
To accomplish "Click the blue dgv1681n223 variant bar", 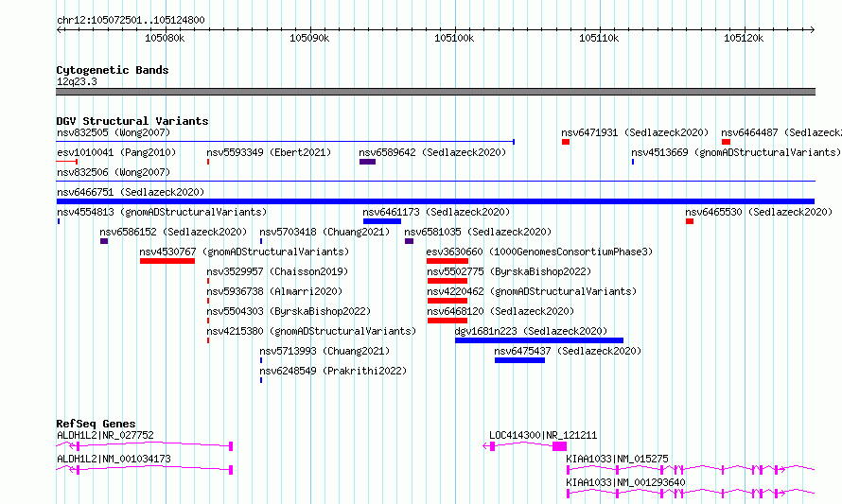I will pyautogui.click(x=539, y=340).
